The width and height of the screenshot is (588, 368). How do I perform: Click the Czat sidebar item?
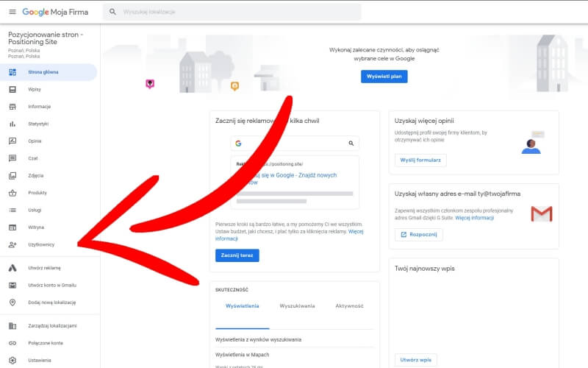pyautogui.click(x=49, y=158)
